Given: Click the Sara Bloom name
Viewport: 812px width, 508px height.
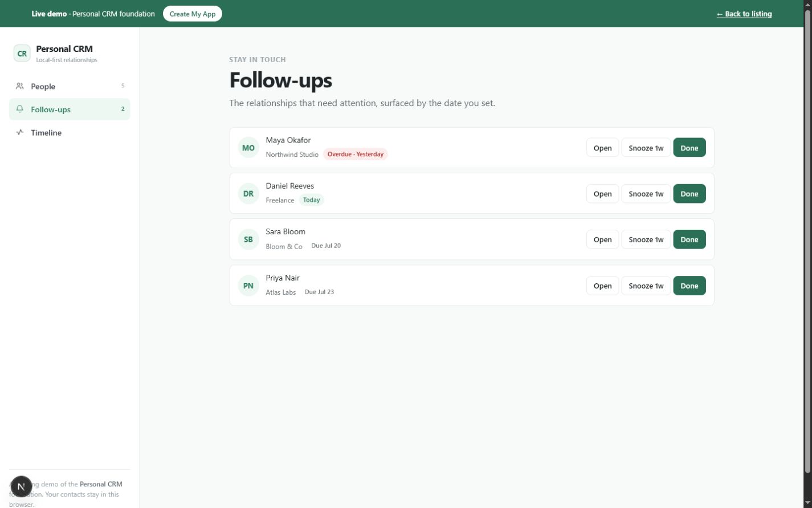Looking at the screenshot, I should point(285,231).
